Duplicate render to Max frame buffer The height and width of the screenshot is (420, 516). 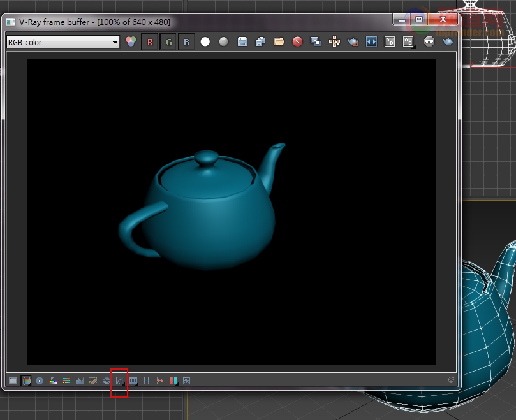(316, 42)
